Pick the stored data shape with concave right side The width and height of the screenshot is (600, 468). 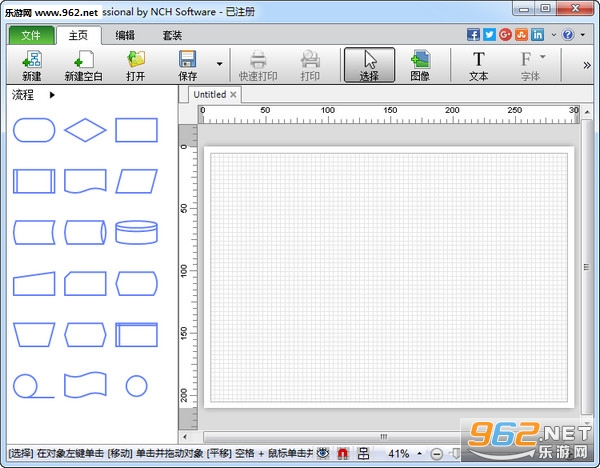pyautogui.click(x=34, y=232)
